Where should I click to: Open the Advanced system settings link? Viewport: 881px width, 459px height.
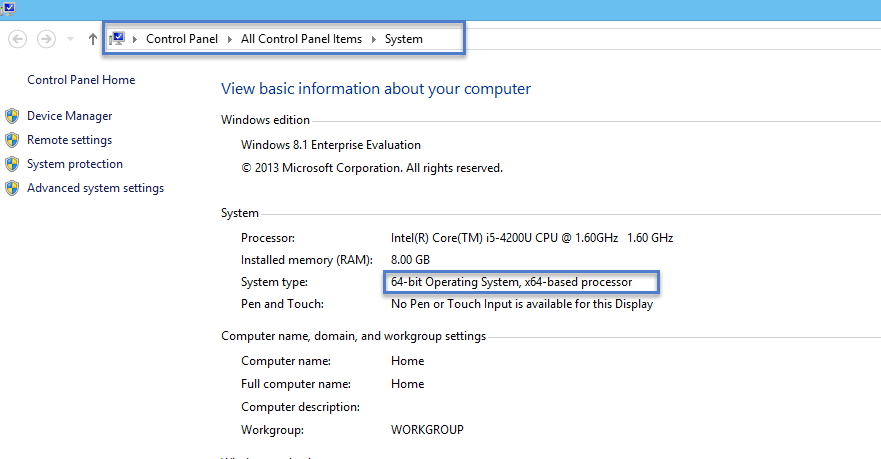96,188
